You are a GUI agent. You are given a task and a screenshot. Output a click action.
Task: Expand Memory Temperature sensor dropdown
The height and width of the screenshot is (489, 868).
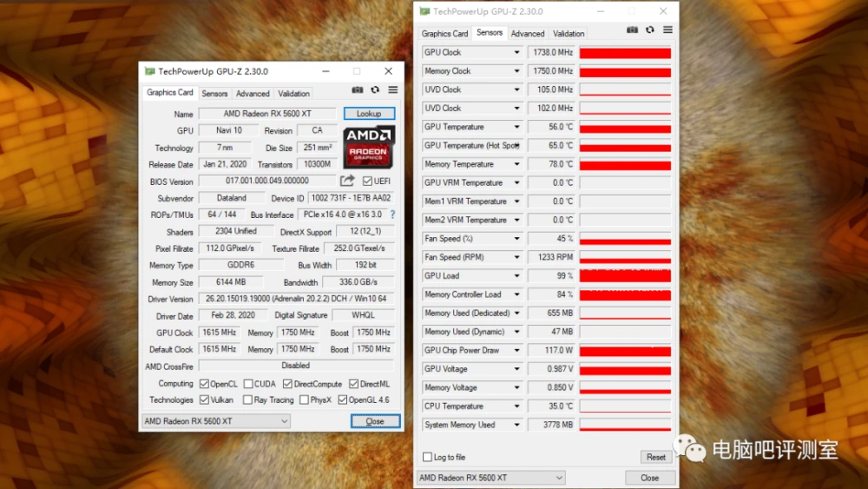coord(516,164)
